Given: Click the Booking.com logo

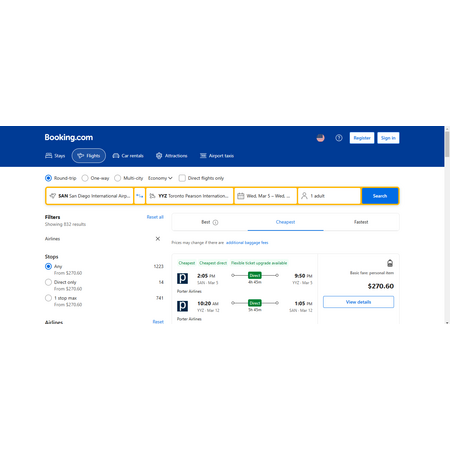Looking at the screenshot, I should (69, 137).
